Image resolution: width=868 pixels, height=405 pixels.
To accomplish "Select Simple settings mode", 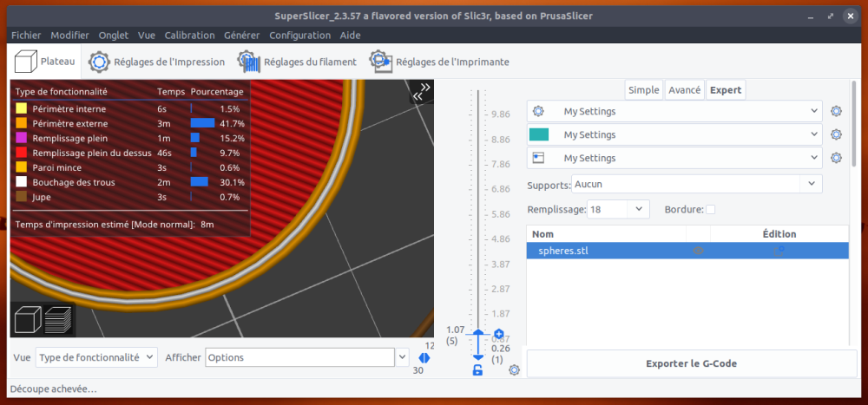I will point(644,90).
